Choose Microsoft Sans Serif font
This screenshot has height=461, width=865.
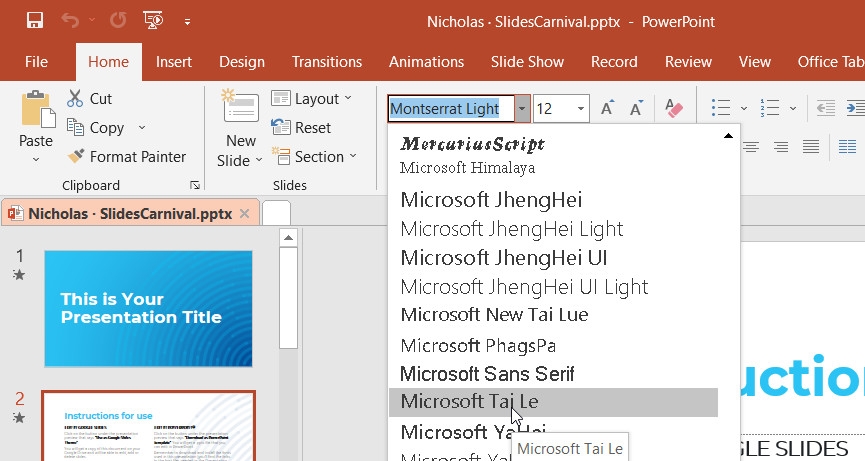(553, 374)
